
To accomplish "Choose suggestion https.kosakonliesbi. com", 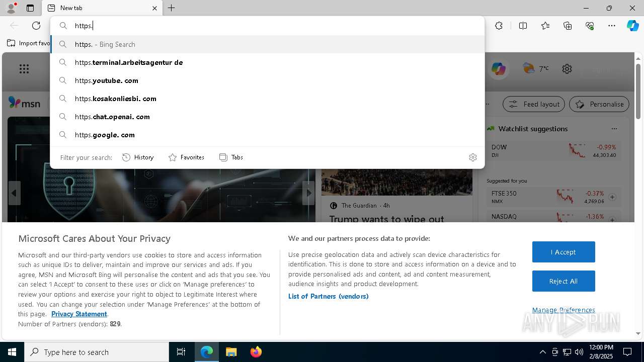I will click(x=267, y=99).
